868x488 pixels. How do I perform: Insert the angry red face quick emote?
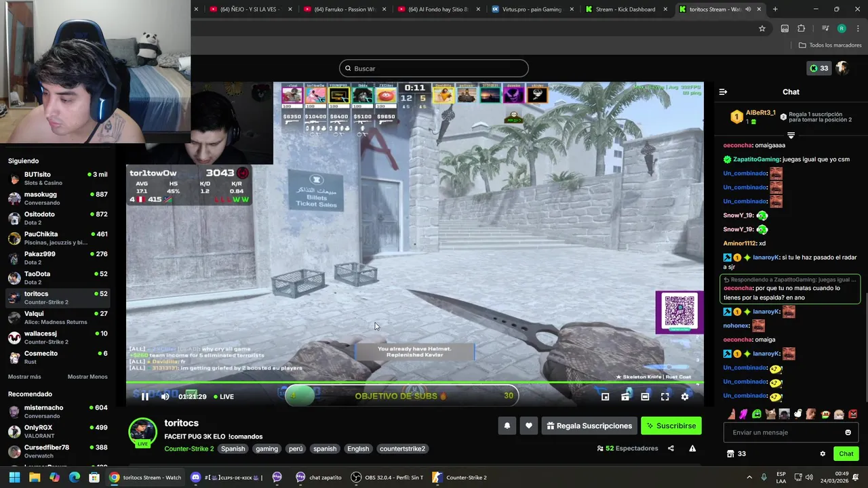pyautogui.click(x=852, y=414)
